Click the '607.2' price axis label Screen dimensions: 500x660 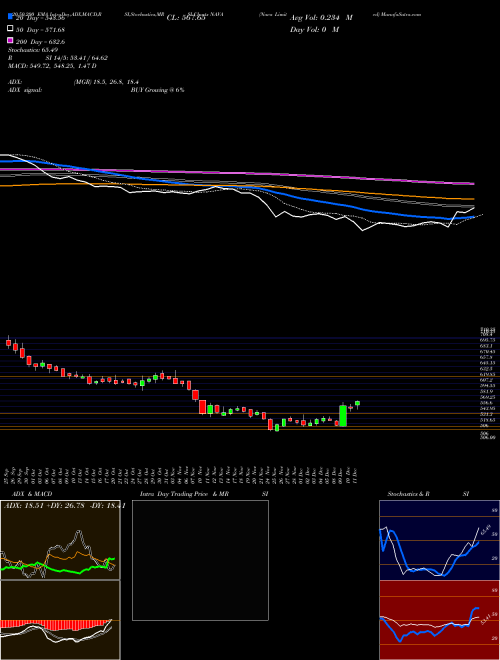pyautogui.click(x=487, y=380)
